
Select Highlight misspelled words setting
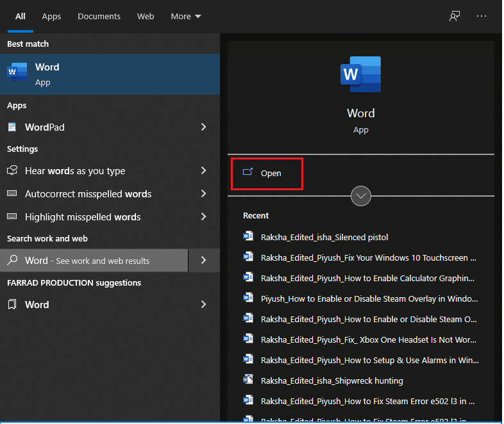83,217
